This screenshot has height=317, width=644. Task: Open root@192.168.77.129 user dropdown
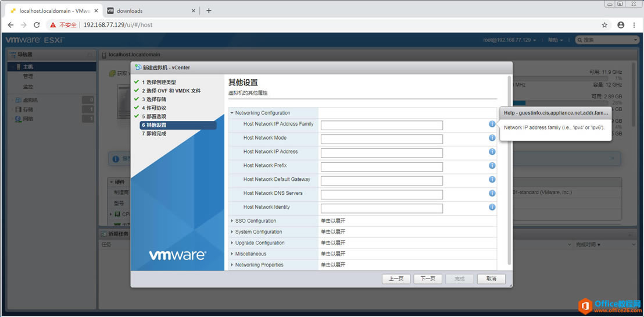[x=510, y=40]
